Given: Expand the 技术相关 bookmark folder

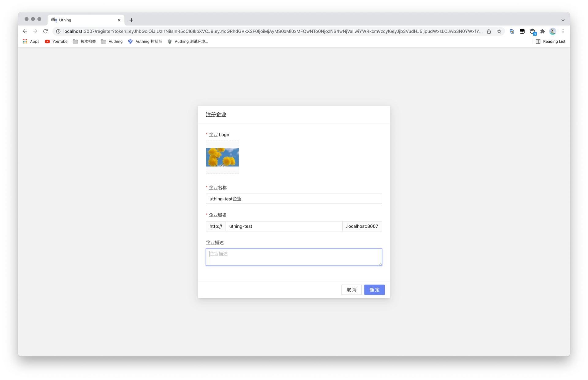Looking at the screenshot, I should 84,41.
